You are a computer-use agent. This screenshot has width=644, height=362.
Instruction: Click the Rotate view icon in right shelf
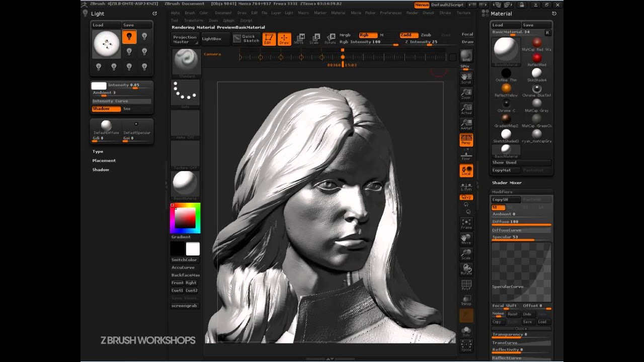pyautogui.click(x=466, y=269)
